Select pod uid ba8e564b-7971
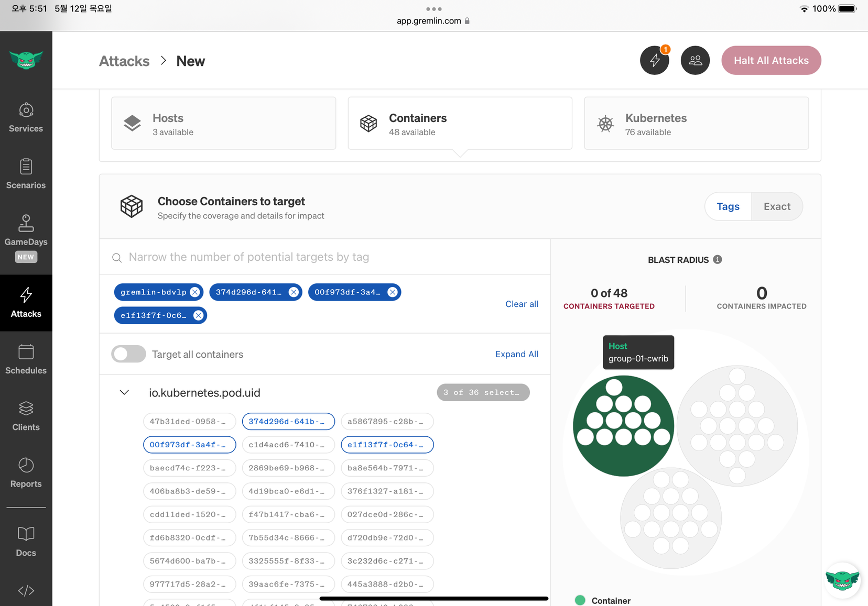 tap(387, 468)
